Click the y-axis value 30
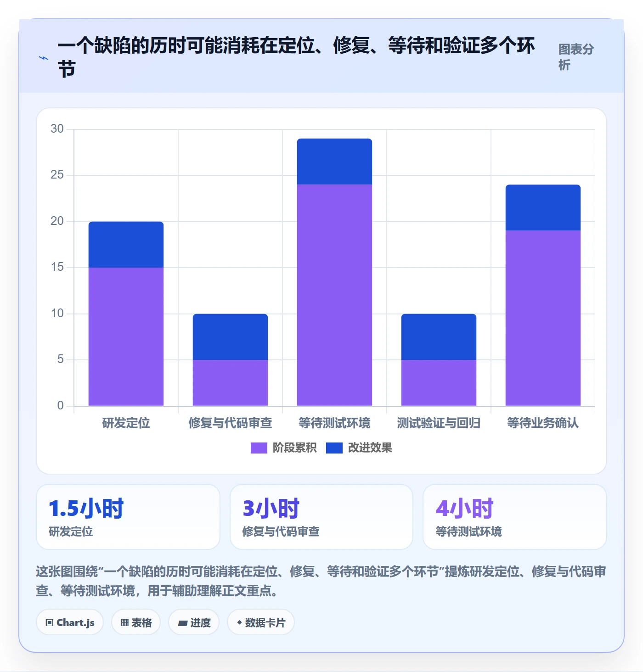This screenshot has width=643, height=672. [57, 129]
